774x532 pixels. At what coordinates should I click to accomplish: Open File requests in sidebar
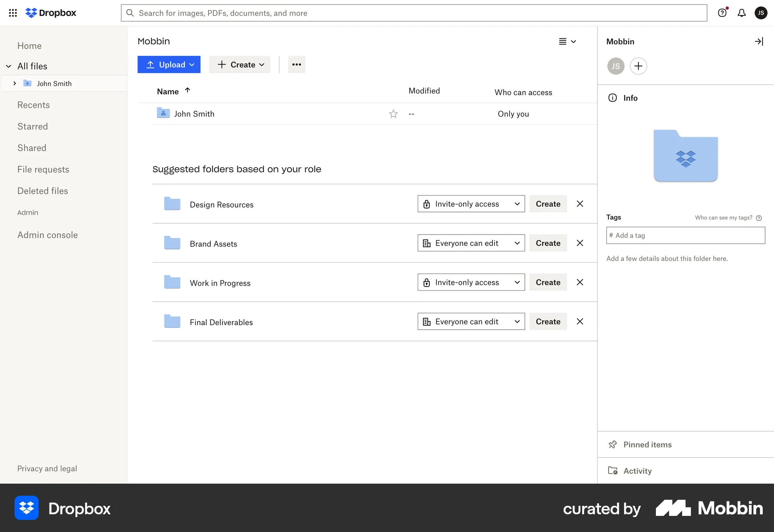click(43, 170)
